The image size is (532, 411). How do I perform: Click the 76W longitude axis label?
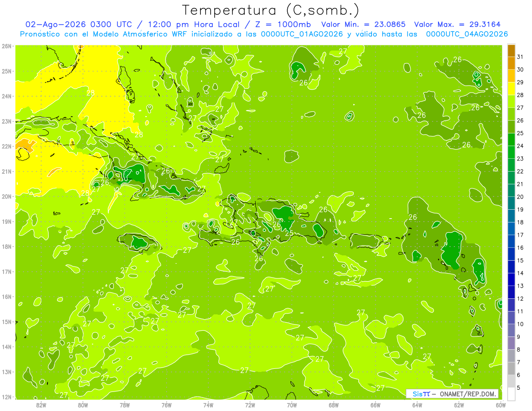tap(167, 405)
